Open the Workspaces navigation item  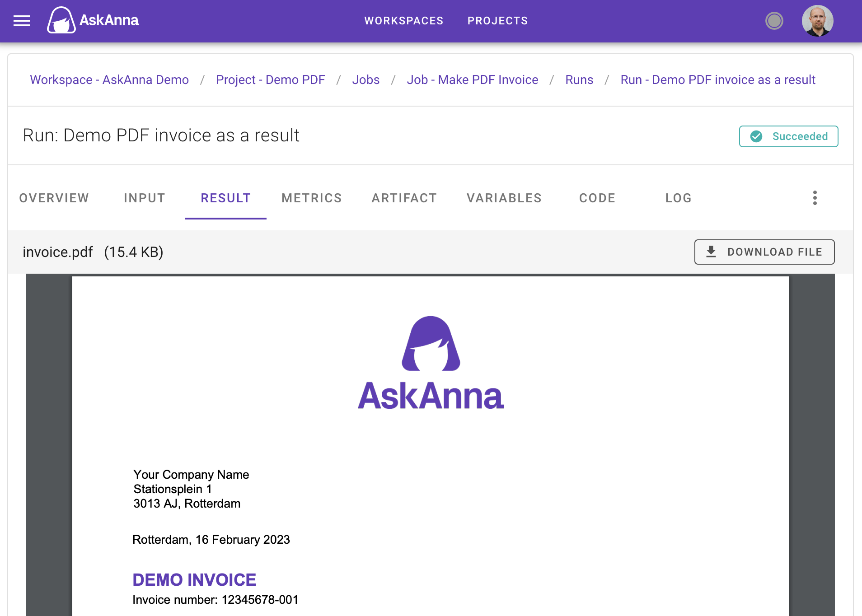point(404,21)
